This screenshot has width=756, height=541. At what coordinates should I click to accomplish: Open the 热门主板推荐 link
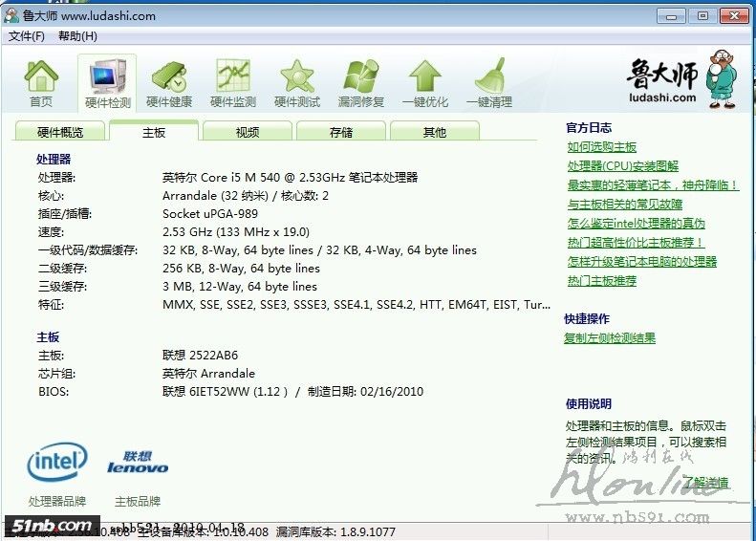(601, 281)
